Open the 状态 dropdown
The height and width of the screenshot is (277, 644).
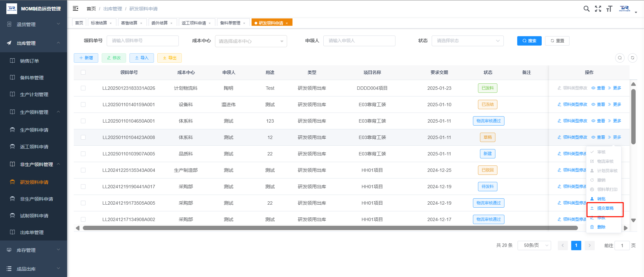pyautogui.click(x=468, y=41)
